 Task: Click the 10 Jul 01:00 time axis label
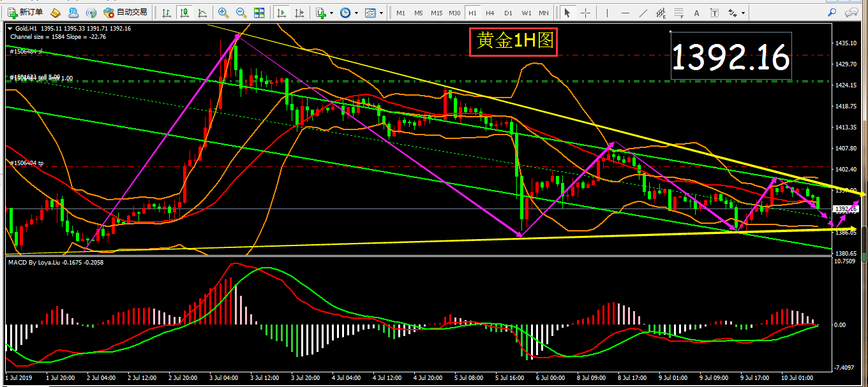pos(798,377)
